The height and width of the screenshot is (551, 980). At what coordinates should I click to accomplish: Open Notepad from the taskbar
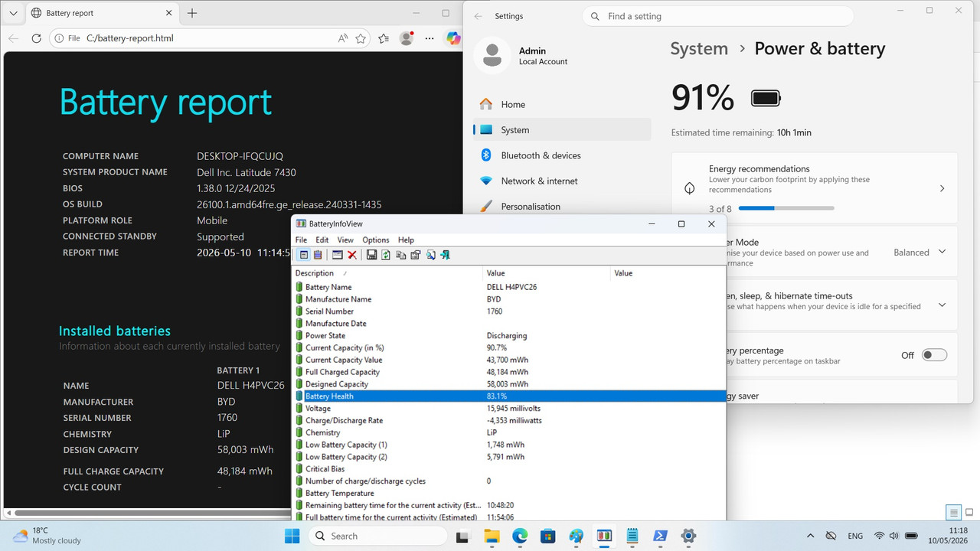(632, 536)
